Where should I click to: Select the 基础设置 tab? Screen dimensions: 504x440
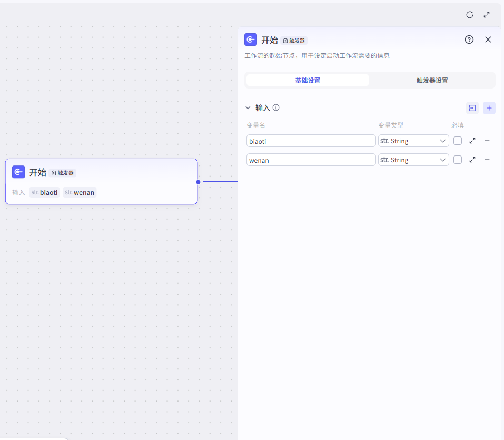coord(308,81)
